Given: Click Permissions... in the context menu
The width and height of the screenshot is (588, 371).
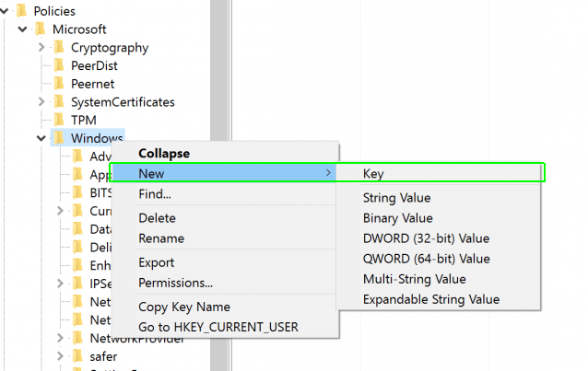Looking at the screenshot, I should point(175,283).
